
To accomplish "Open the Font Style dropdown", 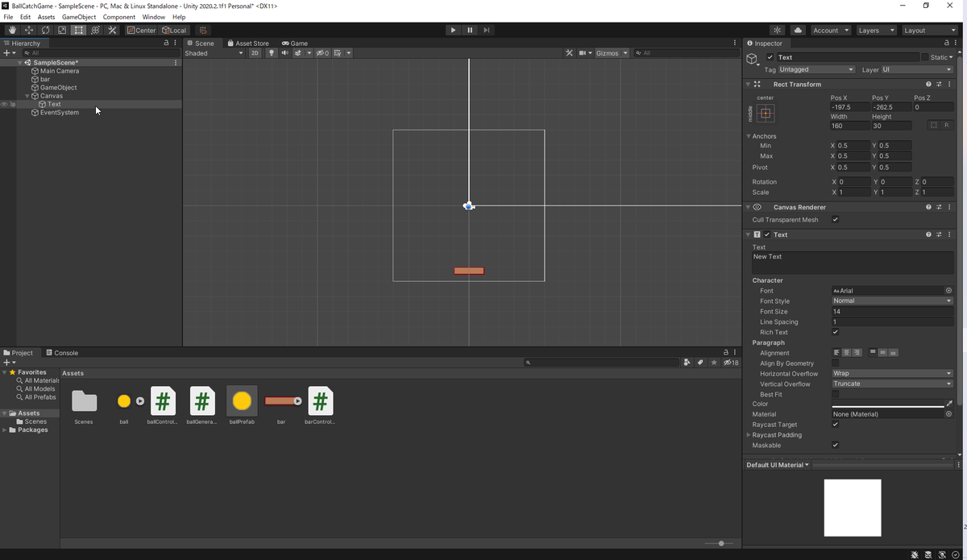I will 892,301.
